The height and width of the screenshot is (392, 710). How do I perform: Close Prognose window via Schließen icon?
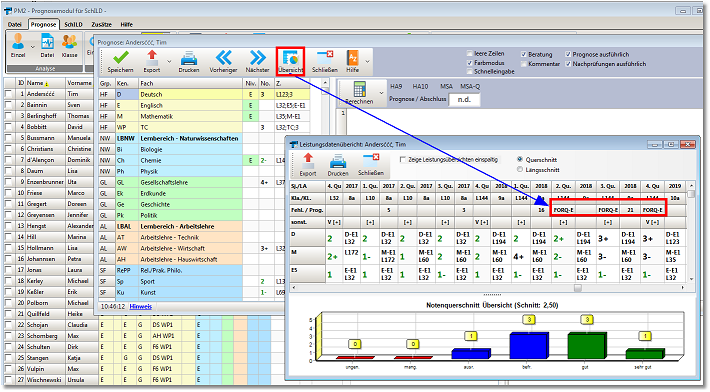click(x=325, y=57)
